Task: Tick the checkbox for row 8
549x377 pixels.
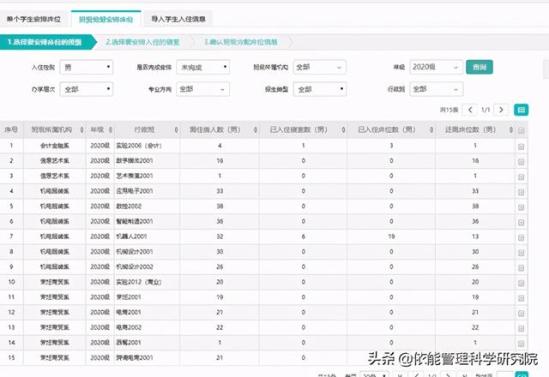Action: point(521,253)
